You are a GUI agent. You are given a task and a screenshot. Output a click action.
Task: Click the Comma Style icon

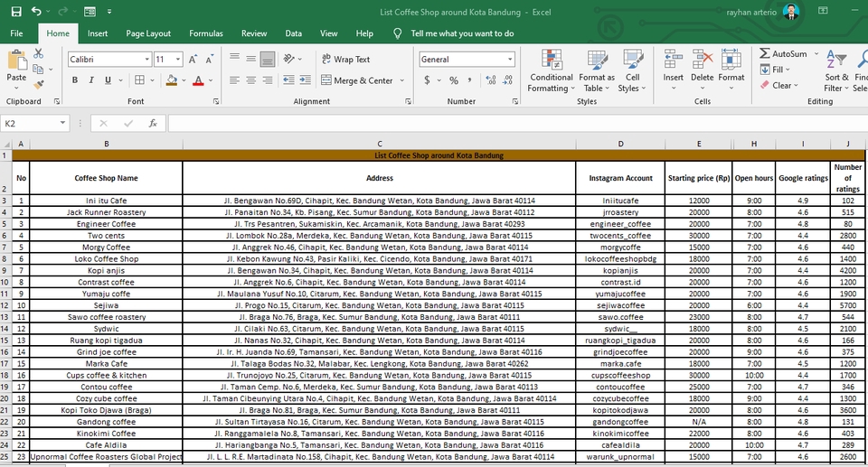470,80
